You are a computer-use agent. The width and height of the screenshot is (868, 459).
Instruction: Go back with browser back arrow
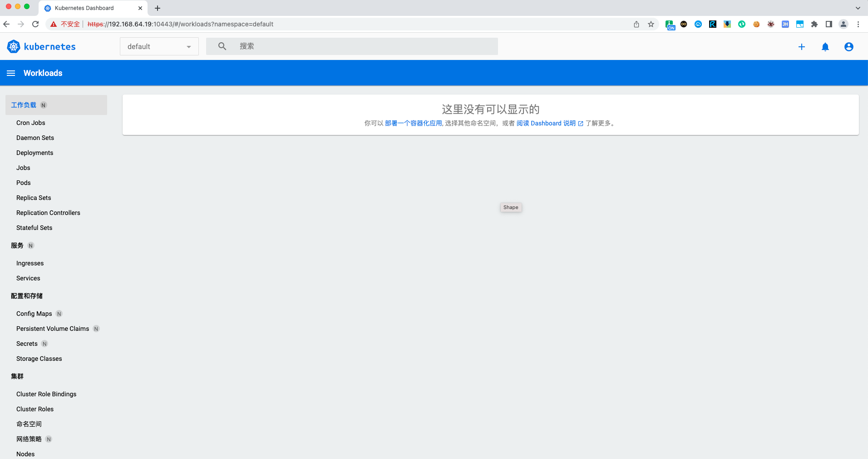pyautogui.click(x=6, y=24)
